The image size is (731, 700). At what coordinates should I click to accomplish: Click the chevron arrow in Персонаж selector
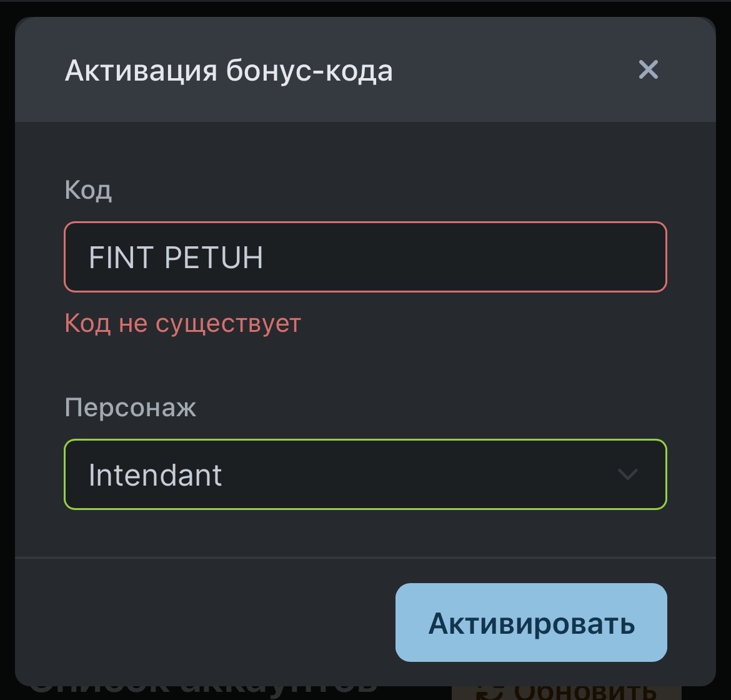(627, 474)
